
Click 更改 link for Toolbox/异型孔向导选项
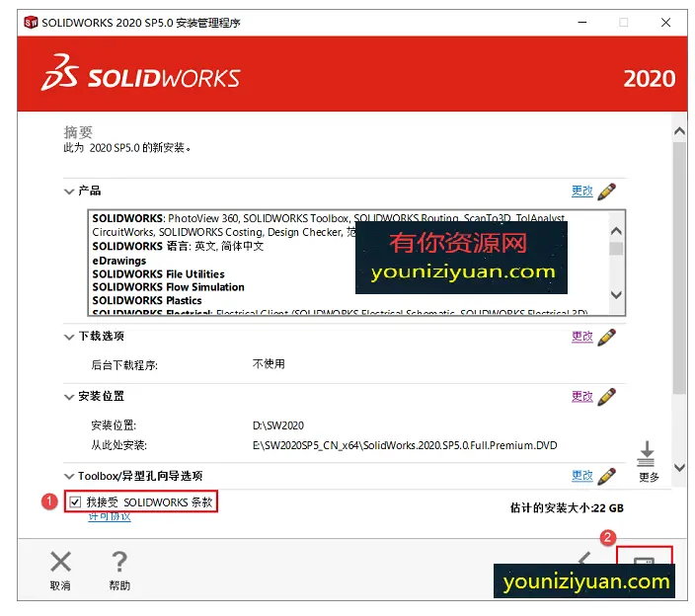tap(582, 476)
